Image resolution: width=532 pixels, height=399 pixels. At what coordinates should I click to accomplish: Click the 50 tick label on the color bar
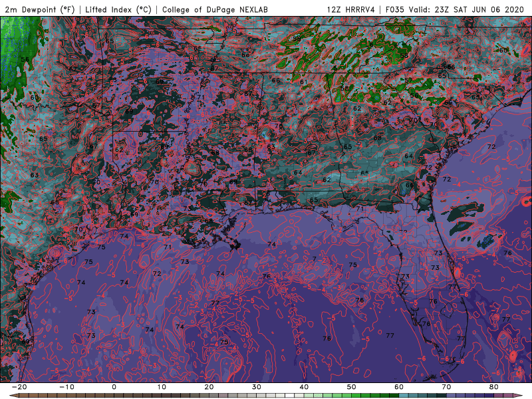352,387
